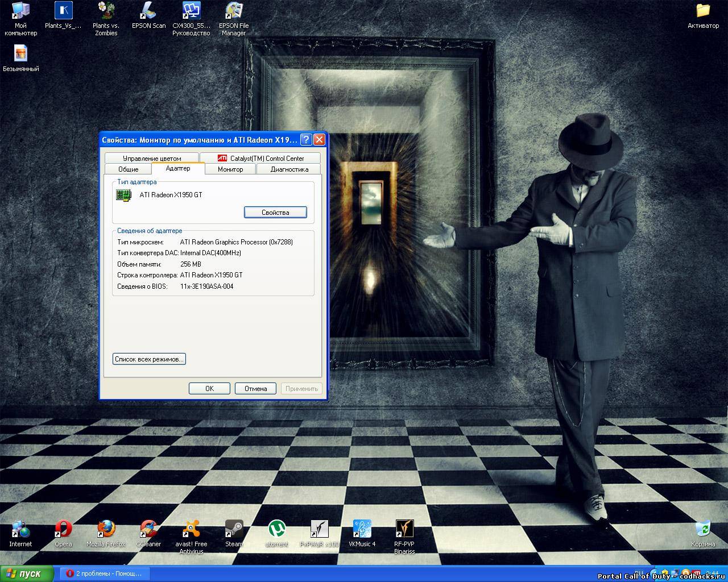Switch to Управление цветом tab
The width and height of the screenshot is (728, 582).
point(152,158)
